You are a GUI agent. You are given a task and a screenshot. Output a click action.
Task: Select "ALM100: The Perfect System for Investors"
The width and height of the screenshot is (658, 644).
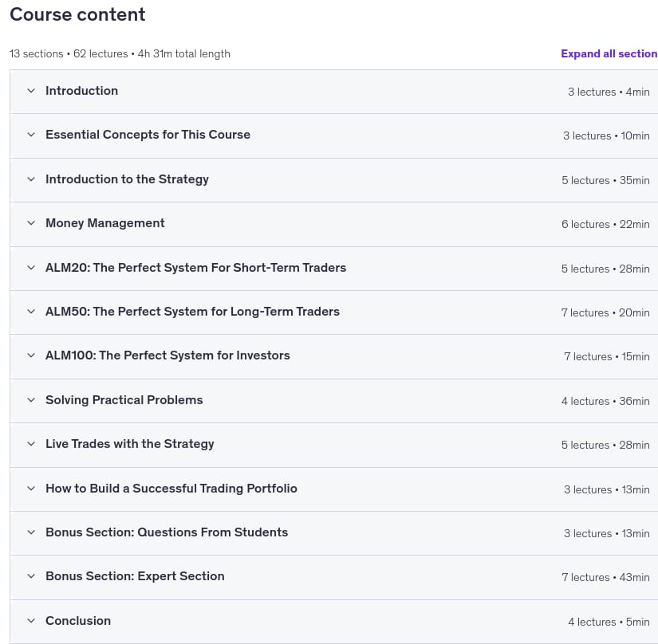[x=167, y=355]
